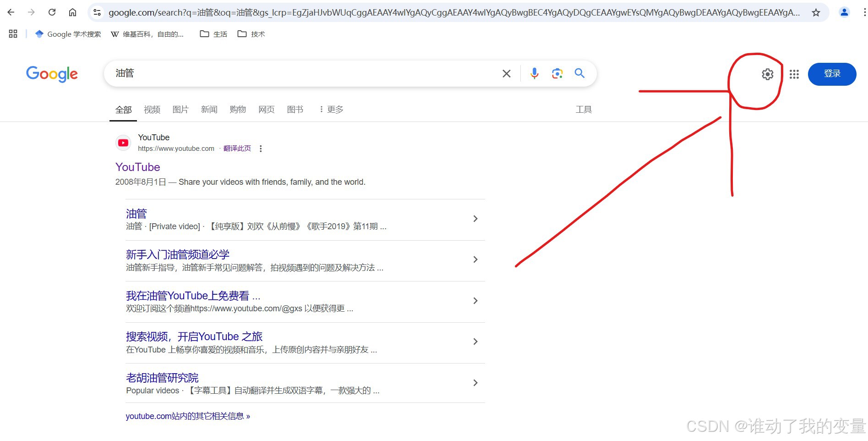This screenshot has width=868, height=441.
Task: Open the 工具 search tools
Action: (584, 110)
